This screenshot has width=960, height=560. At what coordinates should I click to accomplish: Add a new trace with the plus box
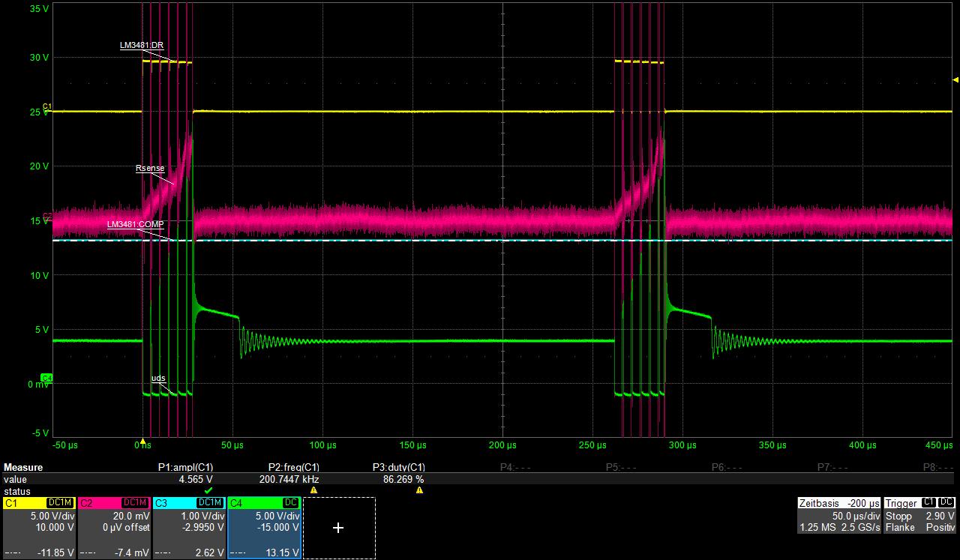[338, 528]
